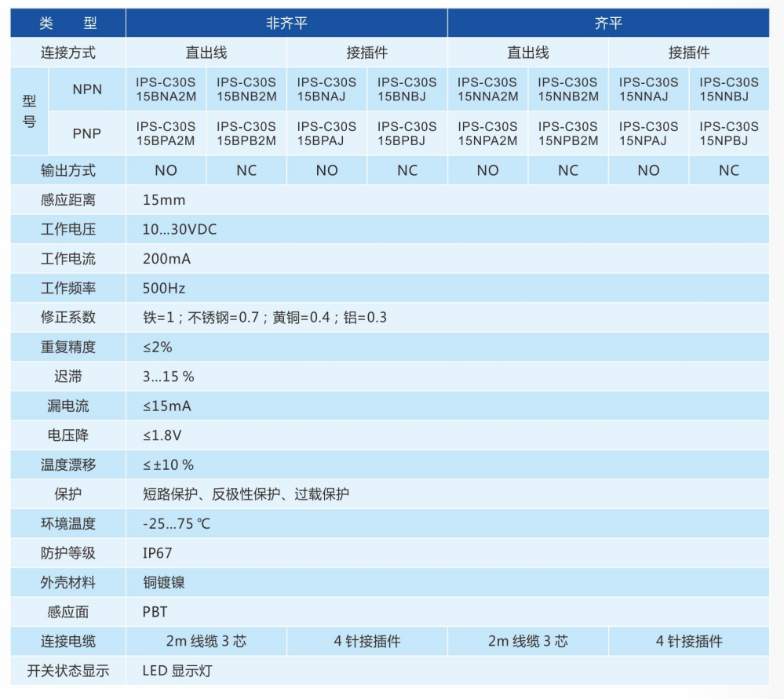
Task: Select the IPS-C30S 15NNBJ cell
Action: [728, 89]
